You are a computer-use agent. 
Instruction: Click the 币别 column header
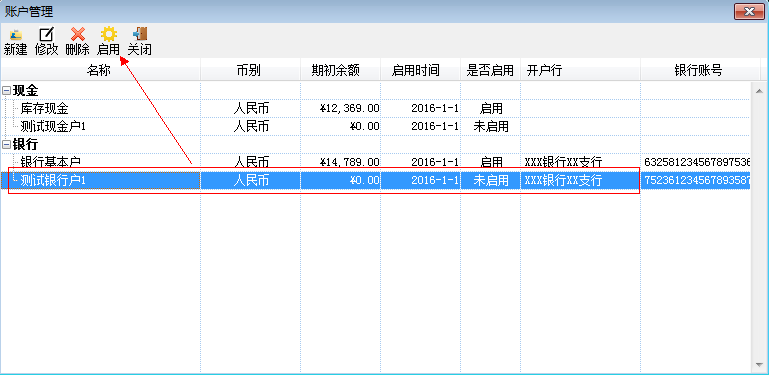(250, 71)
